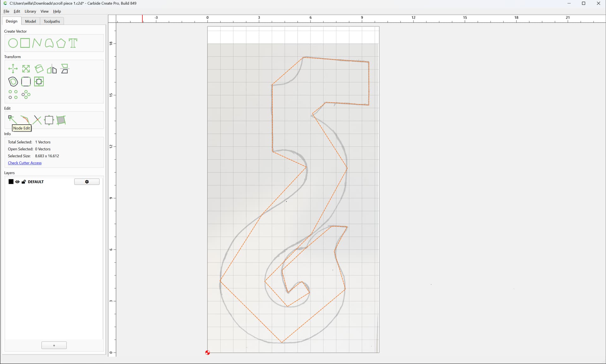Click the 'Selected Size: 8.683 x 16.612' text
Image resolution: width=606 pixels, height=364 pixels.
(33, 156)
